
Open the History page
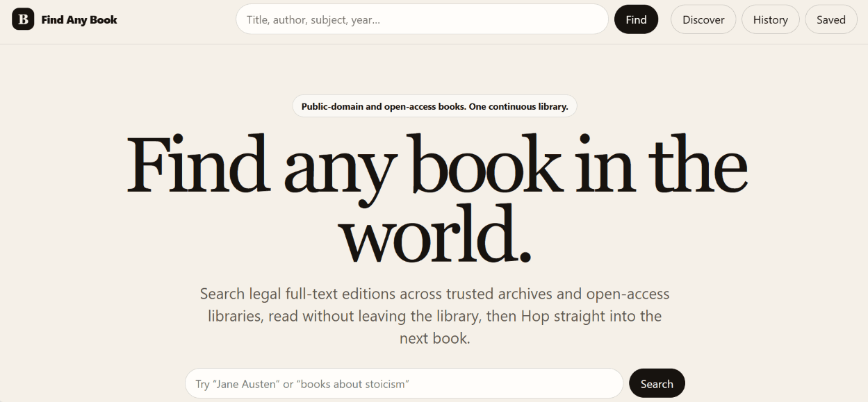tap(770, 19)
